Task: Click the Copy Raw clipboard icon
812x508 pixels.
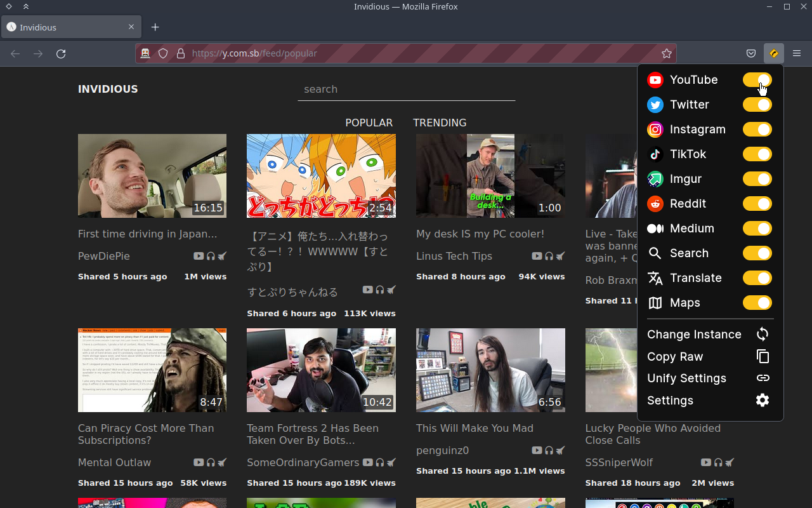Action: click(x=763, y=356)
